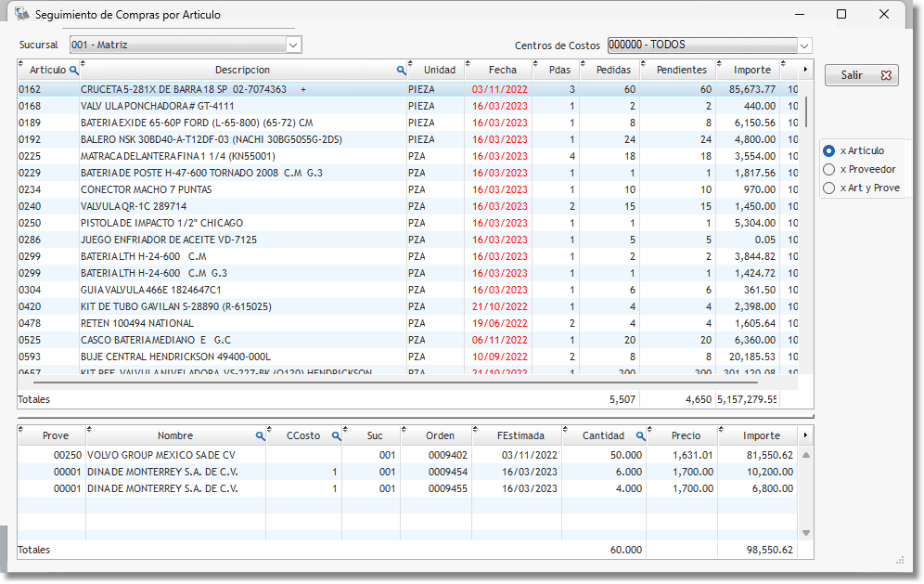Screen dimensions: 924x584
Task: Click the magnifier icon in Descripcion column header
Action: tap(401, 71)
